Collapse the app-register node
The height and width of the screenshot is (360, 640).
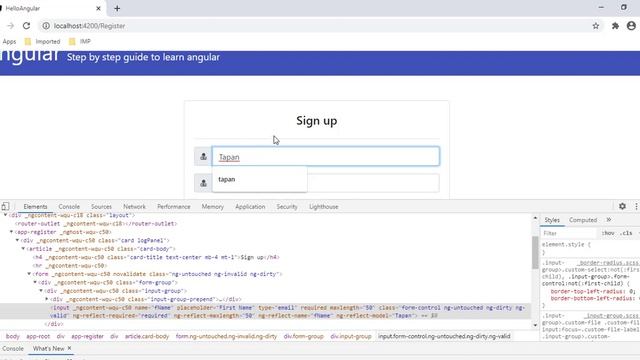11,232
